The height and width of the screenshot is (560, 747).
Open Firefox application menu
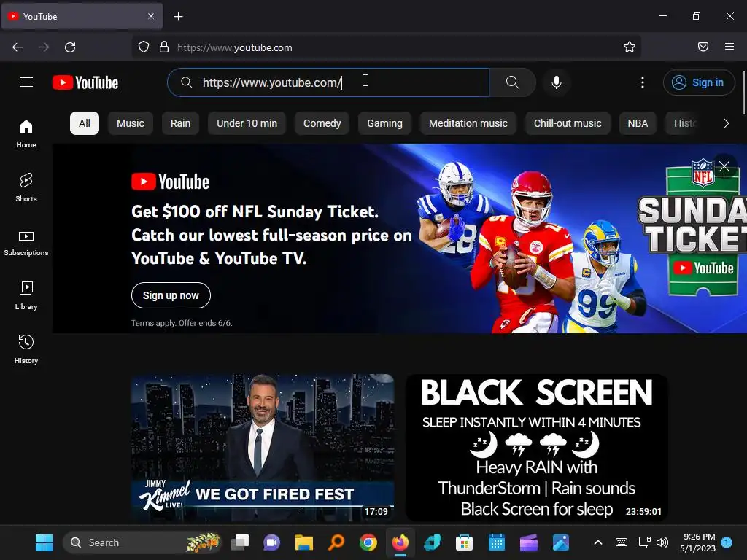point(729,47)
